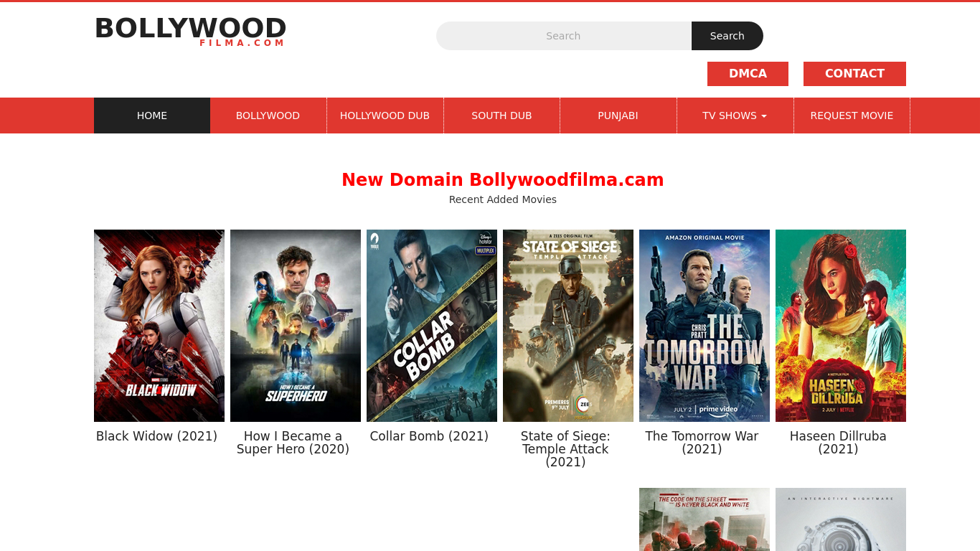Select HOLLYWOOD DUB in navigation bar

(385, 116)
